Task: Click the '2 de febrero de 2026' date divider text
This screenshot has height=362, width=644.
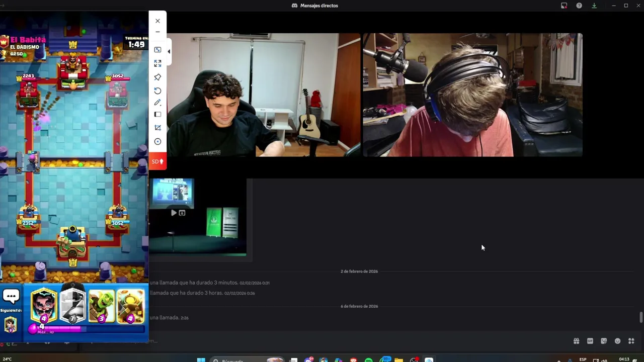Action: coord(359,271)
